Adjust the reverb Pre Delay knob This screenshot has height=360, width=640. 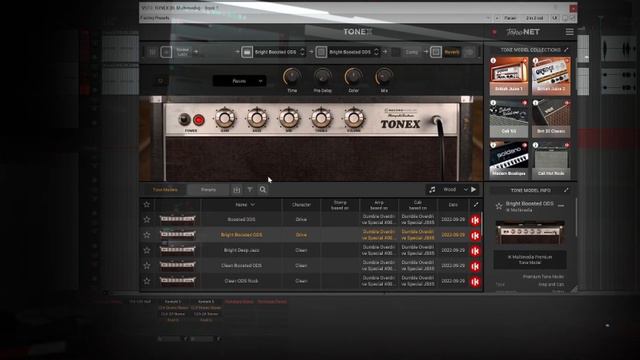coord(322,76)
